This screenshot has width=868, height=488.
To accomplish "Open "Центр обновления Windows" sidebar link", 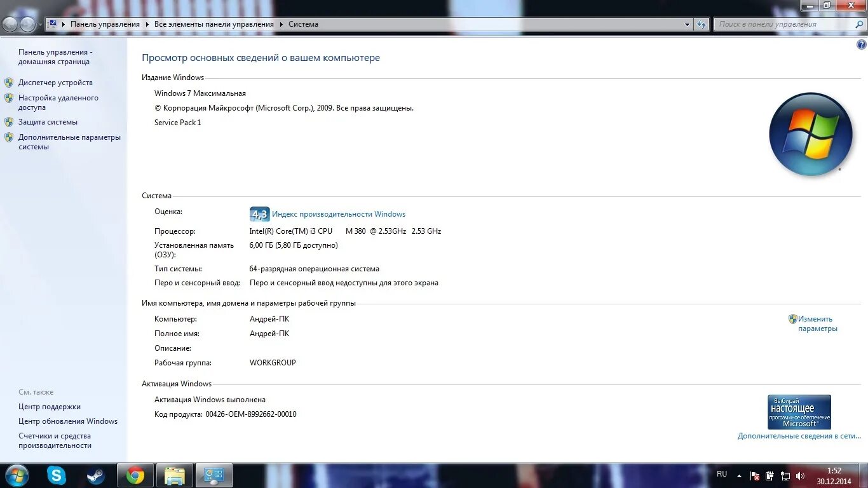I will pyautogui.click(x=68, y=421).
